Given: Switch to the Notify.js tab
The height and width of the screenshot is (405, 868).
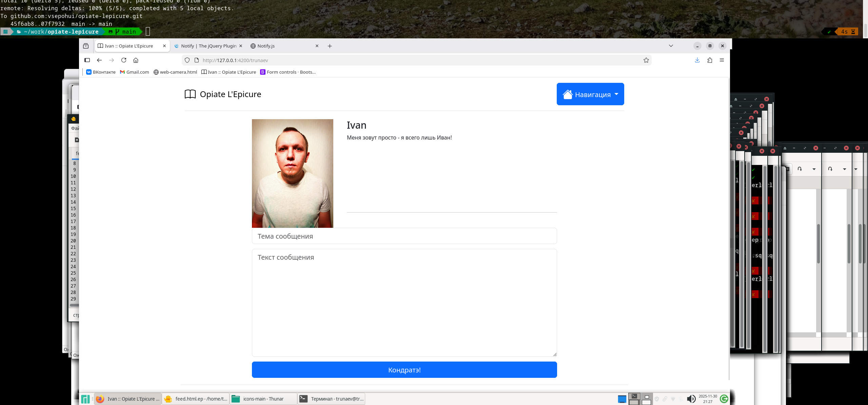Looking at the screenshot, I should click(266, 46).
